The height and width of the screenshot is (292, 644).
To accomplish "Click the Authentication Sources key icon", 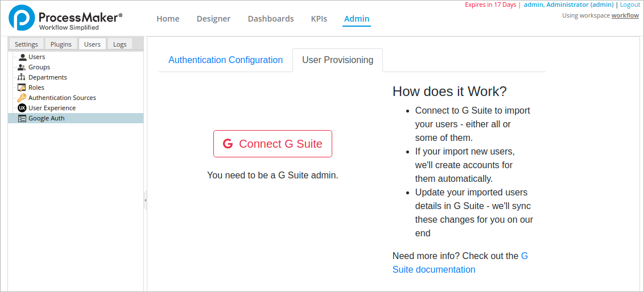I will (22, 98).
